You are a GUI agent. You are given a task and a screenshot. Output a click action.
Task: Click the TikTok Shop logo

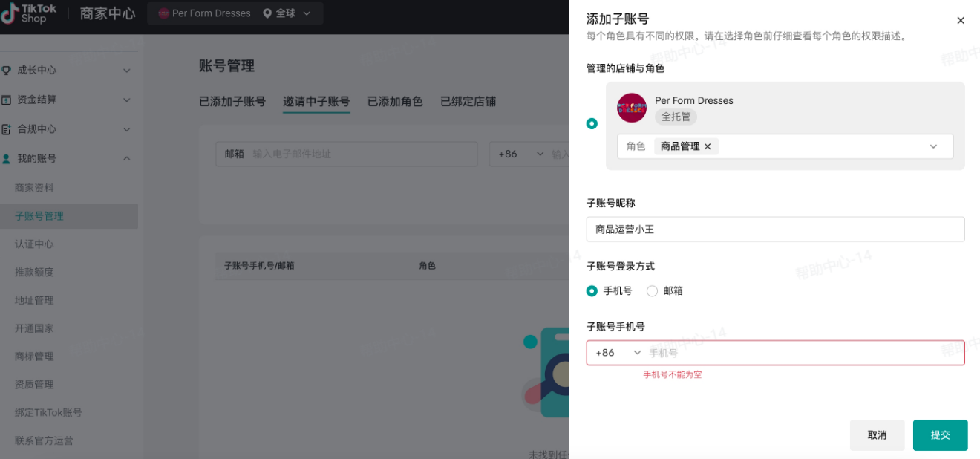[28, 13]
